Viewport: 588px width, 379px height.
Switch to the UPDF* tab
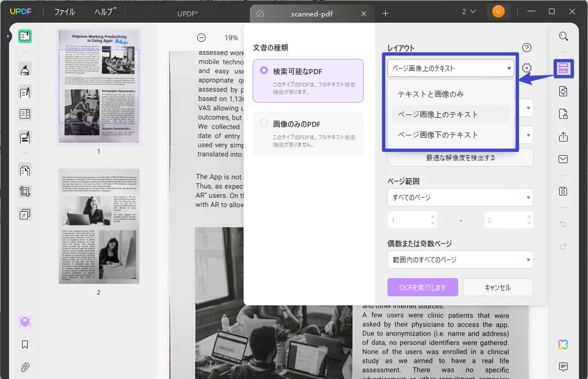click(187, 14)
